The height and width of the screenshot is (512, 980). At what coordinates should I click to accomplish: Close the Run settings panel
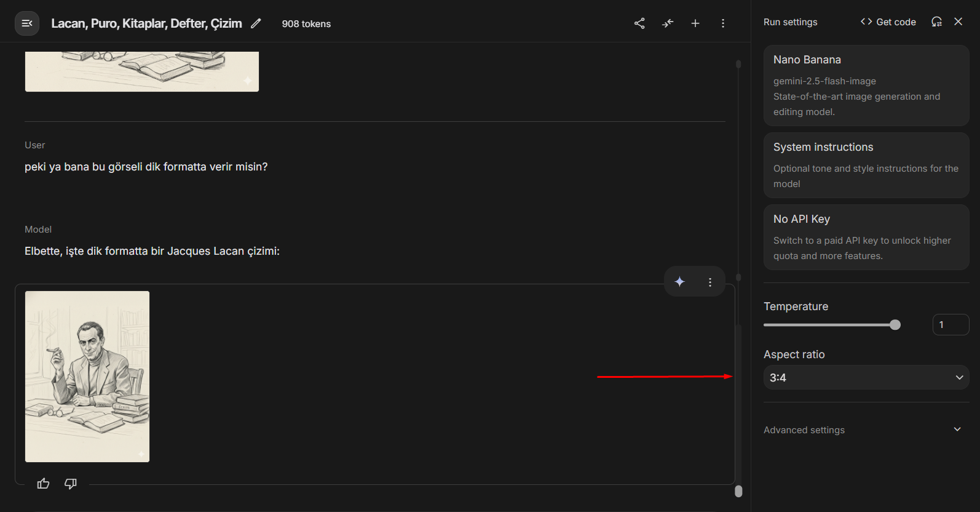(x=958, y=22)
